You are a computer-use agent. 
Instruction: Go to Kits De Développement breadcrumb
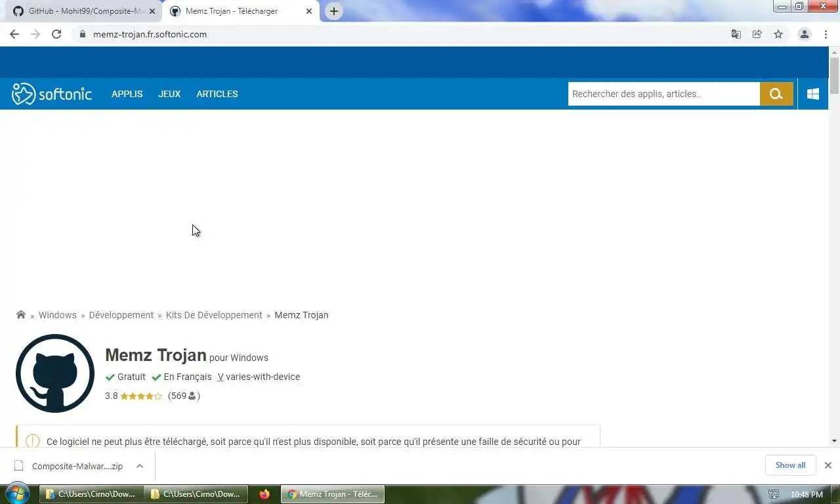pyautogui.click(x=214, y=315)
